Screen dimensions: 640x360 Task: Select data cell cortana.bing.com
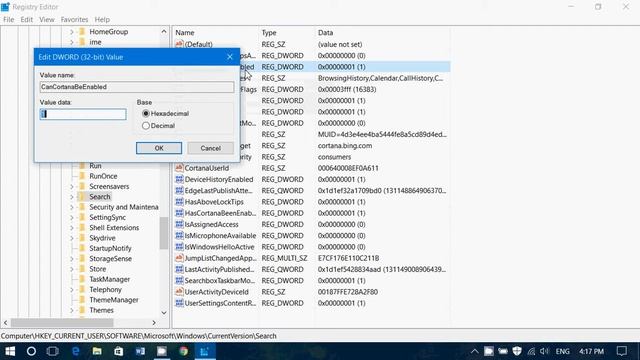click(x=345, y=146)
